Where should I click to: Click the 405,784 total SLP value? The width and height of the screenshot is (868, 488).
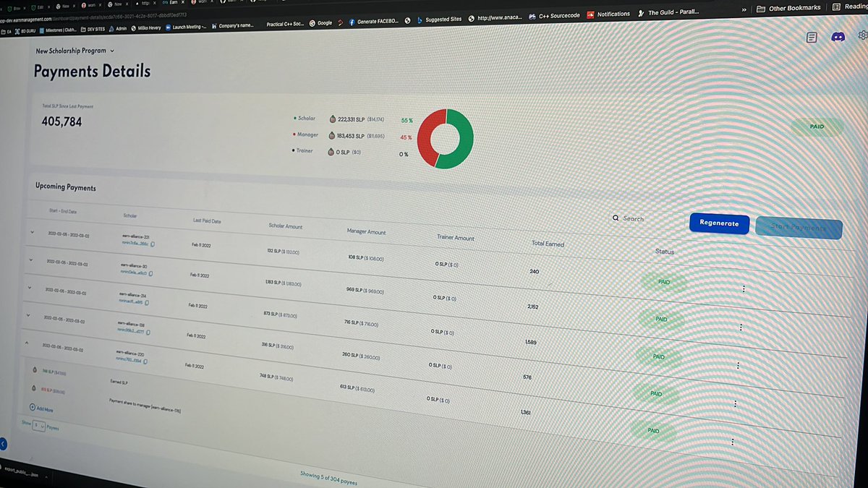coord(61,122)
